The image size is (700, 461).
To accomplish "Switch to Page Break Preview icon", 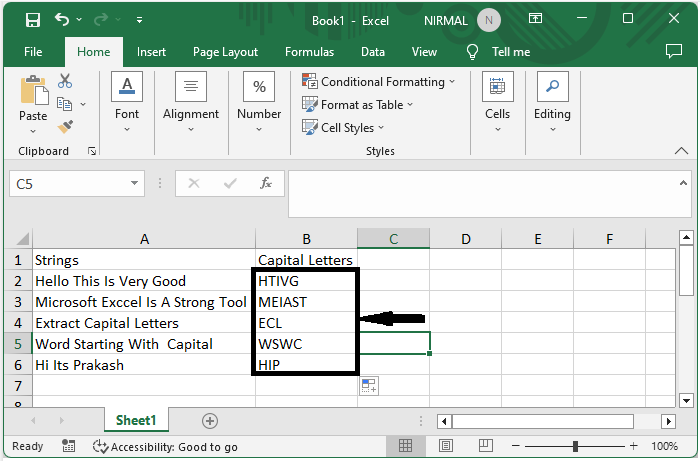I will [x=485, y=445].
